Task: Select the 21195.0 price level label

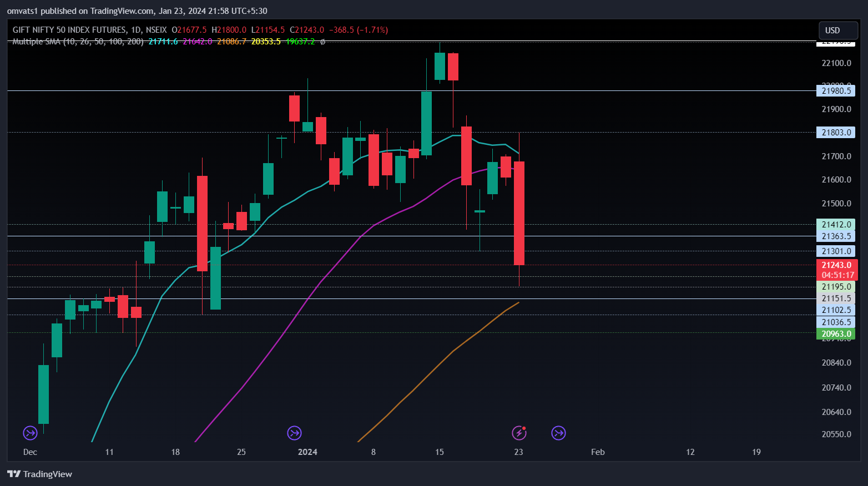Action: coord(836,287)
